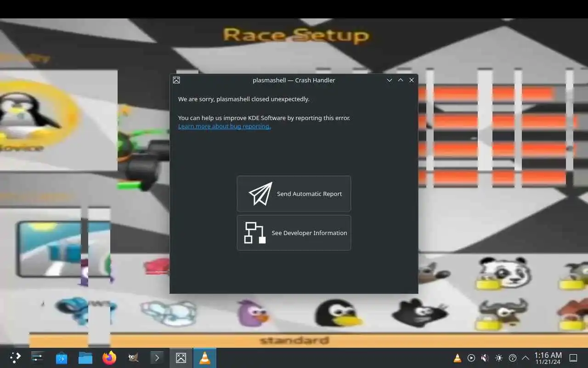588x368 pixels.
Task: Minimize the Crash Handler dialog
Action: [390, 80]
